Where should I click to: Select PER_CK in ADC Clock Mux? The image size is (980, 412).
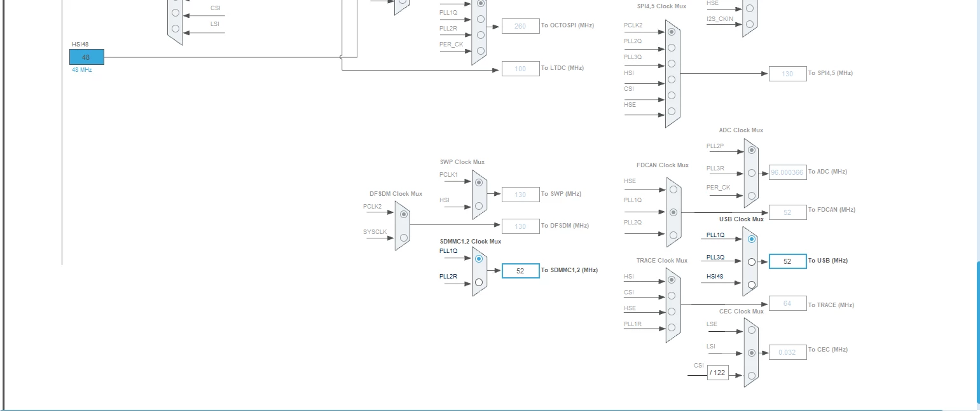pyautogui.click(x=752, y=196)
